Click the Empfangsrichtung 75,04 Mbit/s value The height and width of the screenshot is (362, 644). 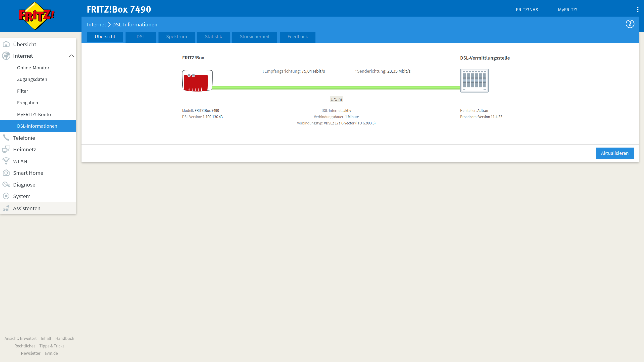pyautogui.click(x=313, y=71)
